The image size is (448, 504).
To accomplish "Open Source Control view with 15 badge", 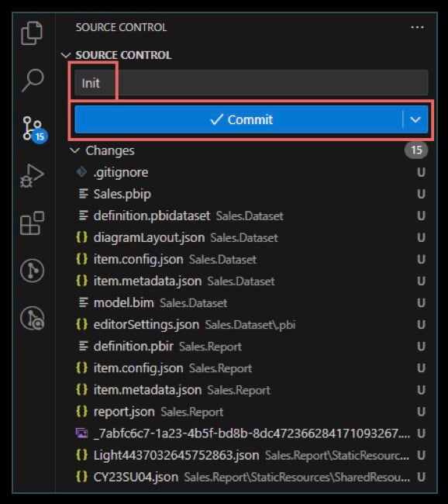I will (35, 129).
